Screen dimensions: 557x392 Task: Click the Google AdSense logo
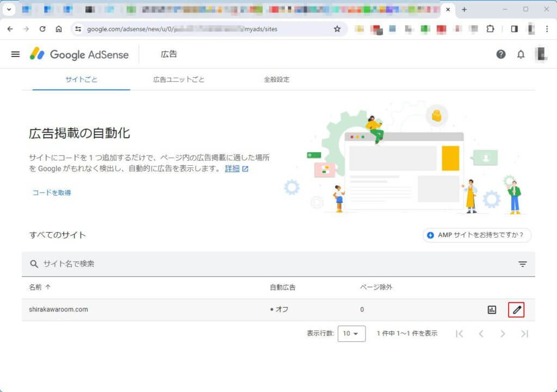point(79,54)
